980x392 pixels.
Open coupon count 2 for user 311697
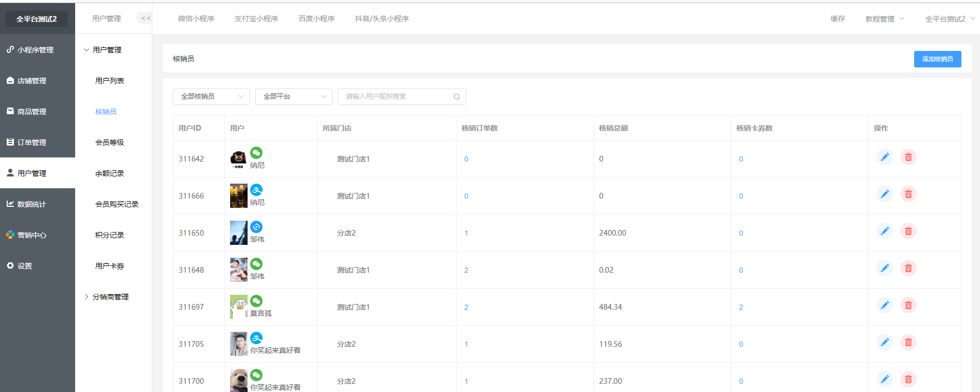click(741, 307)
